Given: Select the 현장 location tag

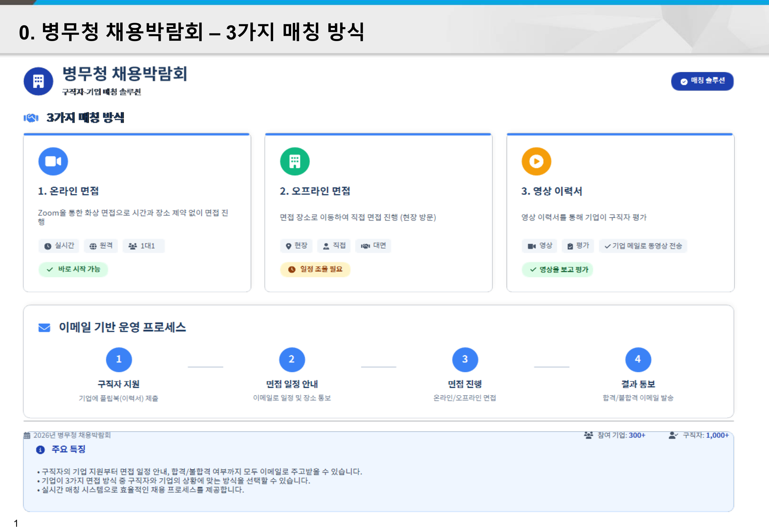Looking at the screenshot, I should (296, 246).
